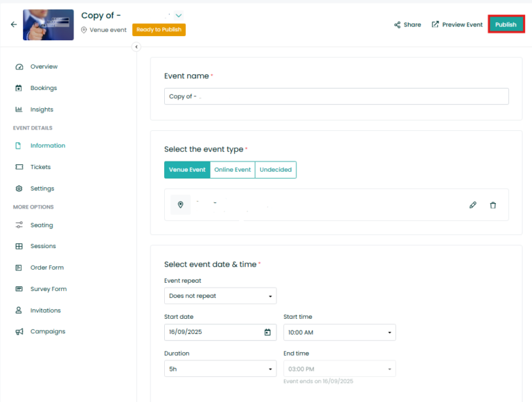Screen dimensions: 532x402
Task: Open Sessions
Action: click(43, 246)
